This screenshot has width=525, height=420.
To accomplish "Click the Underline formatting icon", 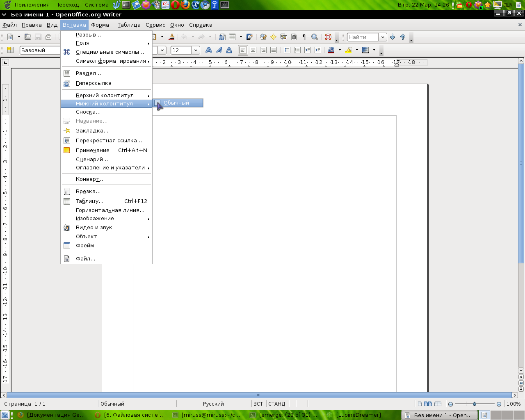I will click(229, 50).
